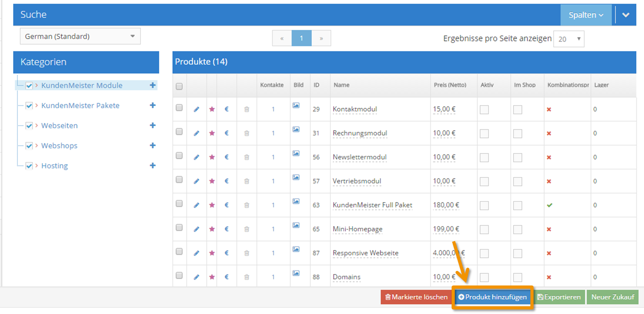The height and width of the screenshot is (314, 644).
Task: Click plus icon beside Webshops category
Action: (x=153, y=145)
